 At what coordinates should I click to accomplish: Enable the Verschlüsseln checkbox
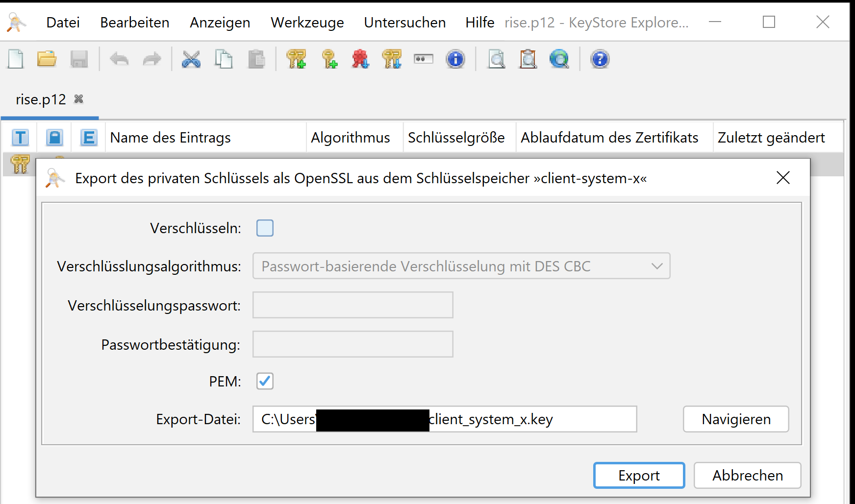tap(265, 228)
